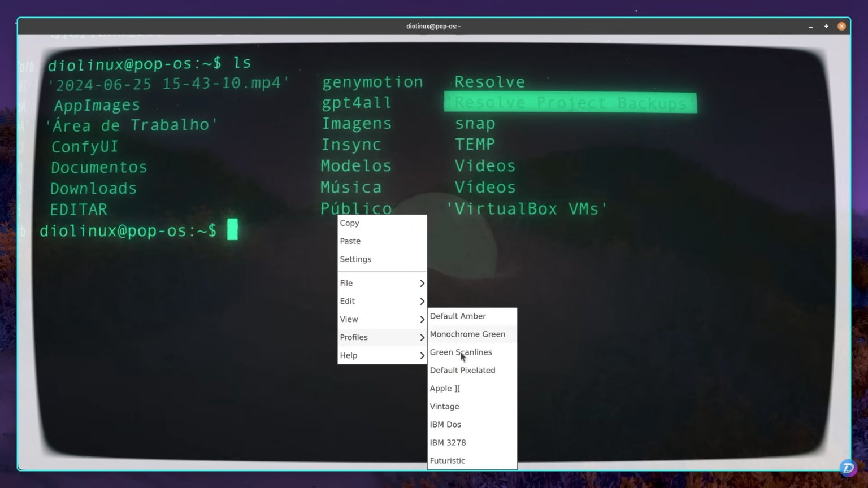Apply the Green Scanlines profile
This screenshot has width=868, height=488.
tap(461, 352)
